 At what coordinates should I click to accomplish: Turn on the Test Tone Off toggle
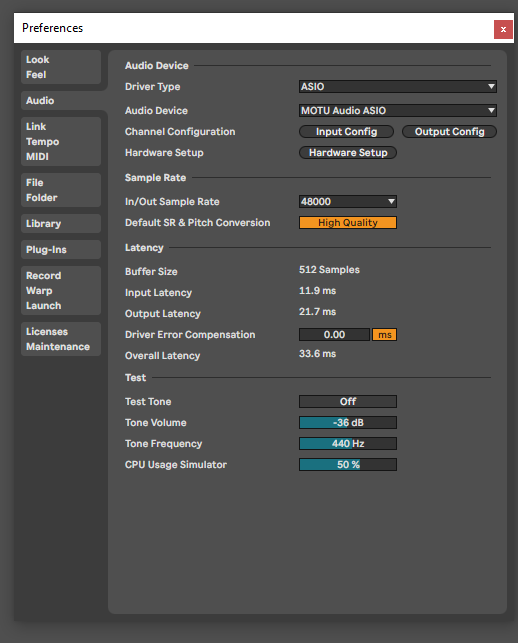click(x=347, y=401)
